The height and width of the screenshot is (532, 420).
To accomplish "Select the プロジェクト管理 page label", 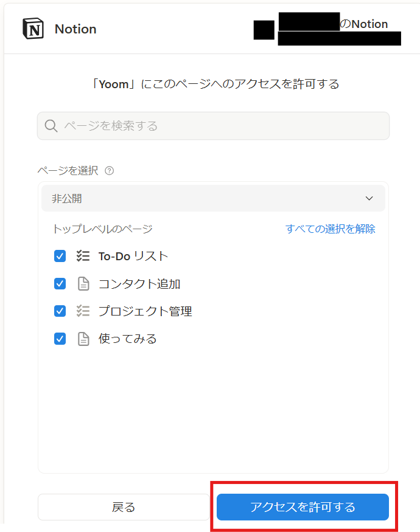I will (x=145, y=311).
